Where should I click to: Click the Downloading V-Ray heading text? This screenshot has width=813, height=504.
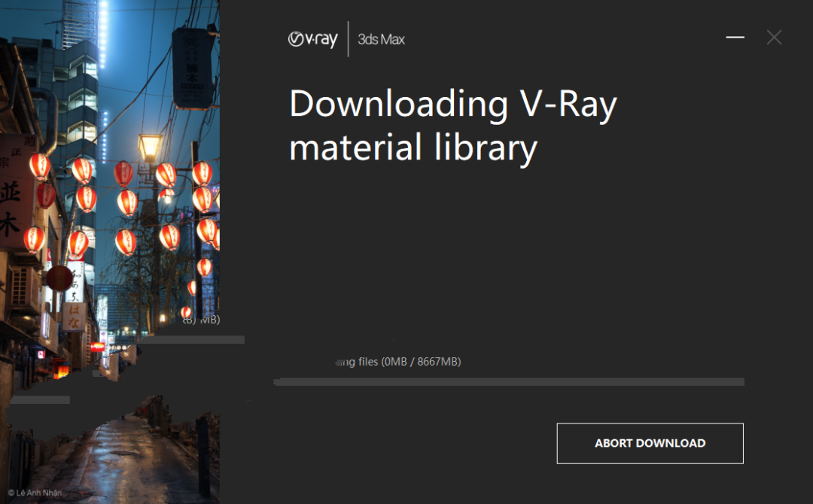[x=453, y=105]
